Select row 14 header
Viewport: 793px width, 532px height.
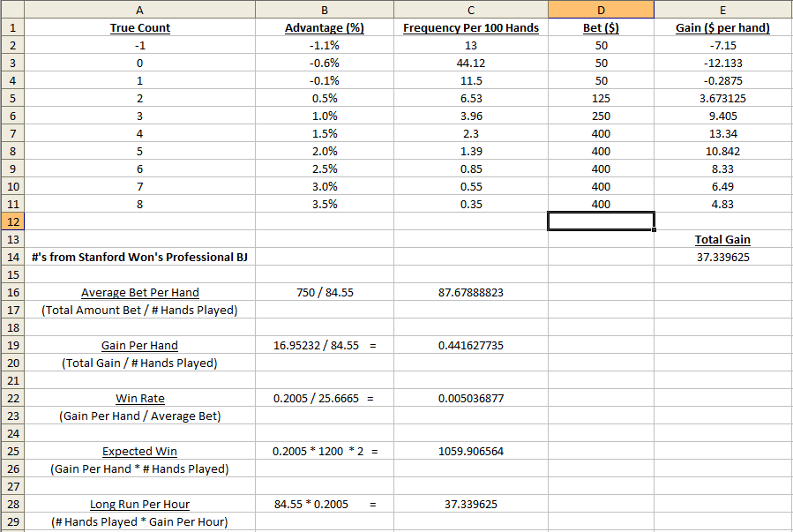pyautogui.click(x=12, y=257)
